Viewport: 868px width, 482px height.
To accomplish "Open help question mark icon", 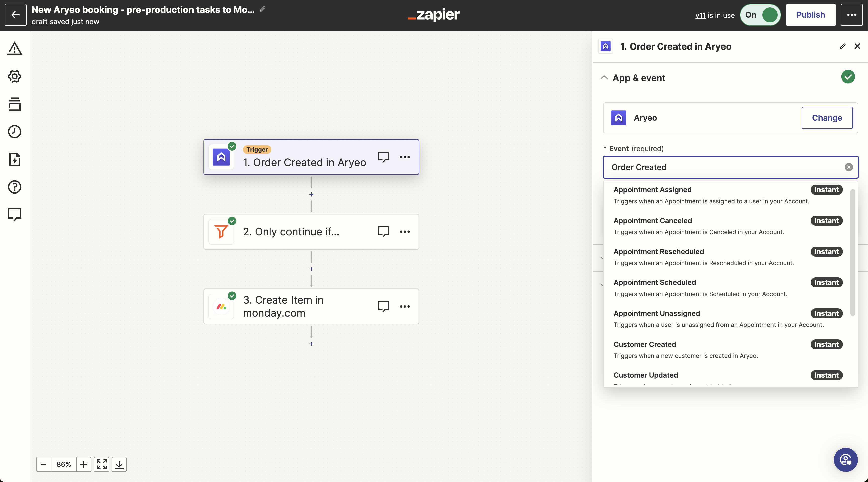I will [x=15, y=187].
